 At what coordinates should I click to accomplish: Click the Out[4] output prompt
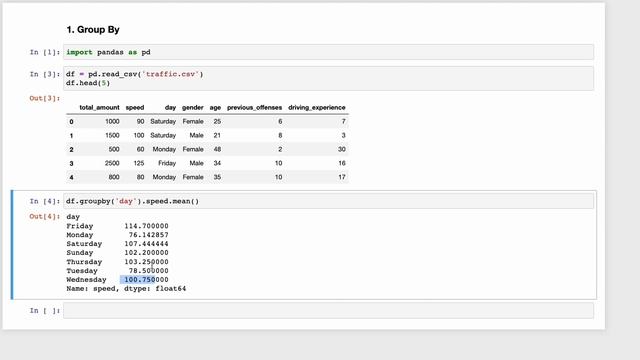point(44,216)
